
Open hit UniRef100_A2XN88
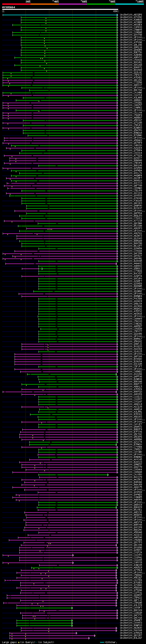coord(131,22)
